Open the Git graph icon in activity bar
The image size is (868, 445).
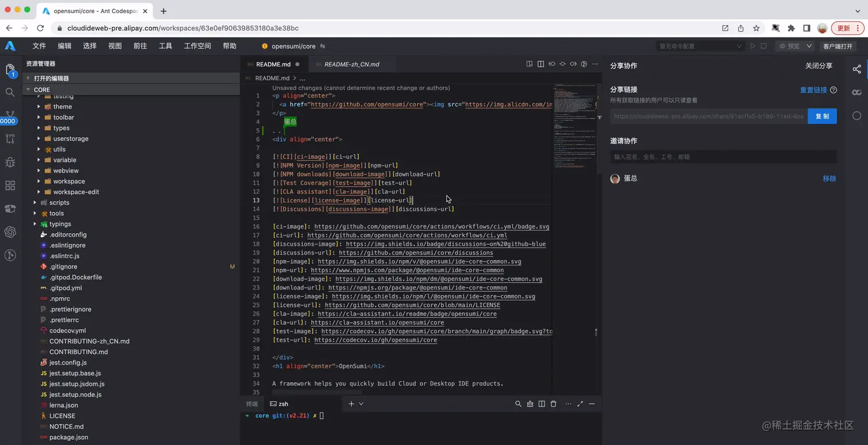(x=10, y=255)
